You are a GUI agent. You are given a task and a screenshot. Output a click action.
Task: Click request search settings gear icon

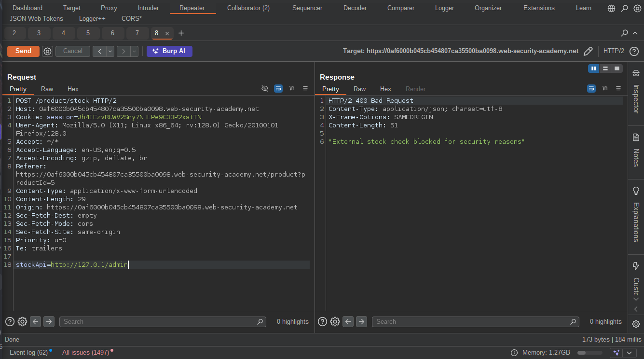22,322
